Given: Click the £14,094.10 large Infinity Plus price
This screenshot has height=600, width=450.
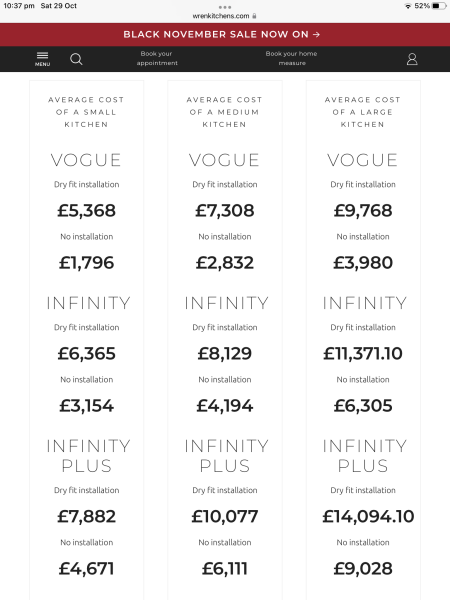Looking at the screenshot, I should point(368,516).
